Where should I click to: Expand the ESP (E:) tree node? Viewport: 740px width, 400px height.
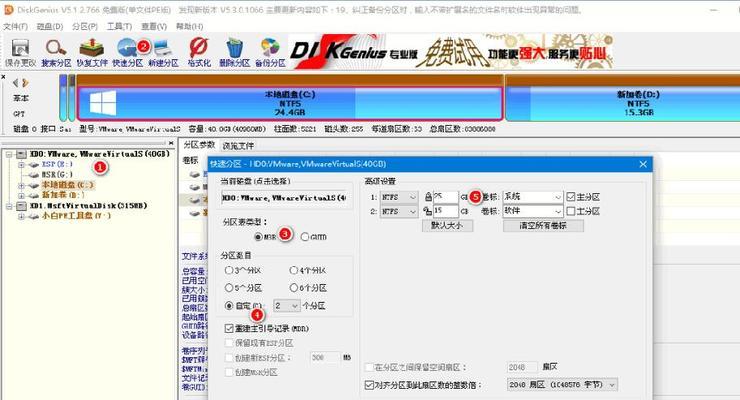(x=21, y=165)
